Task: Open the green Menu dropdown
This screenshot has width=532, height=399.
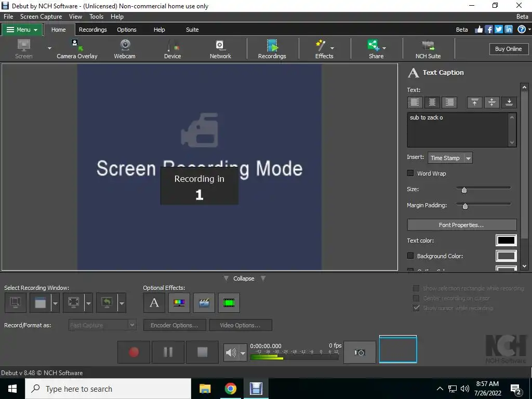Action: 22,30
